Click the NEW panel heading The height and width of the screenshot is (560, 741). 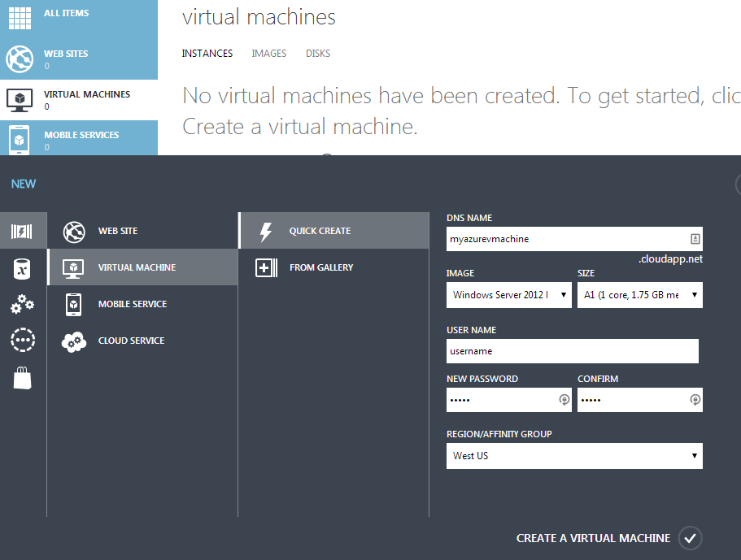click(24, 184)
